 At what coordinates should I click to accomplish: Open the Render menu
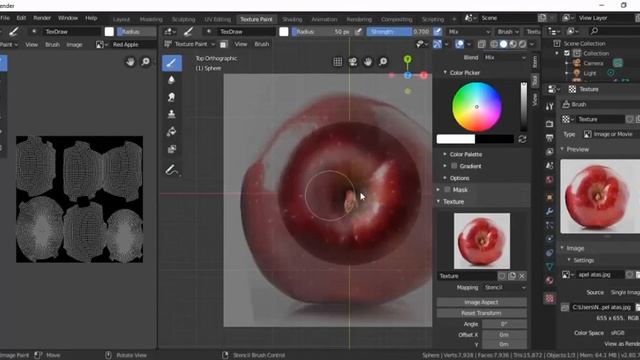point(42,18)
